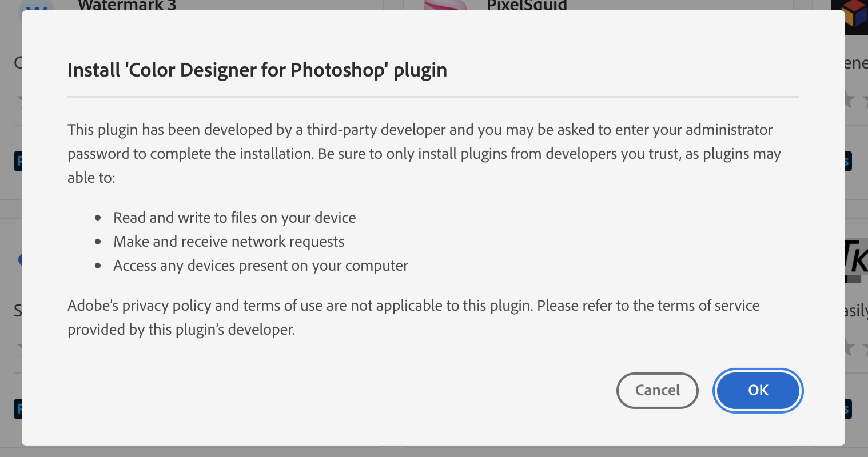Click the 'Access any devices' bullet item
This screenshot has height=457, width=868.
261,266
